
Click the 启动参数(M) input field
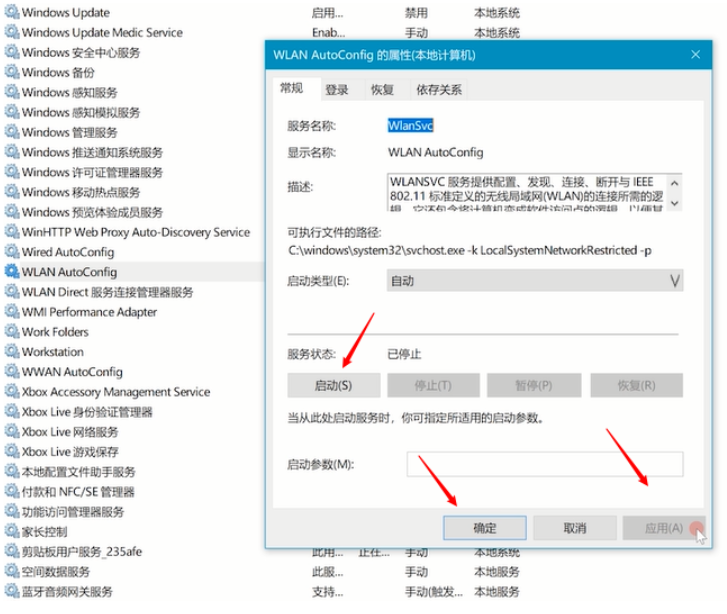click(544, 464)
